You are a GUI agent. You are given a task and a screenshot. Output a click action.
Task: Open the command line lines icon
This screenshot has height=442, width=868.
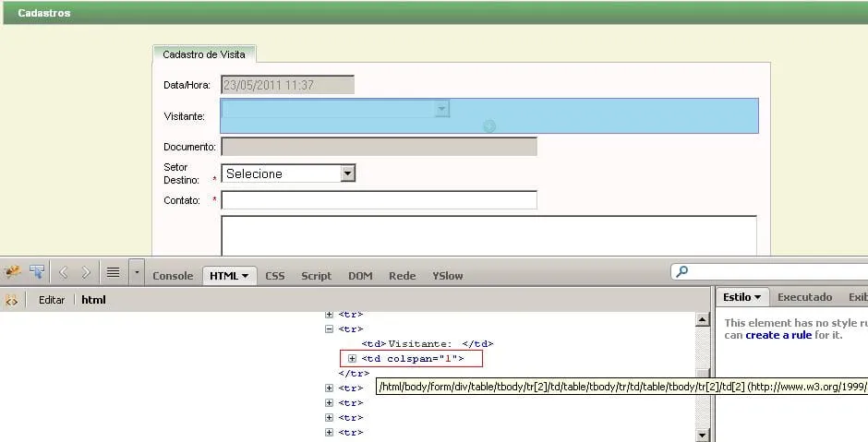tap(113, 272)
